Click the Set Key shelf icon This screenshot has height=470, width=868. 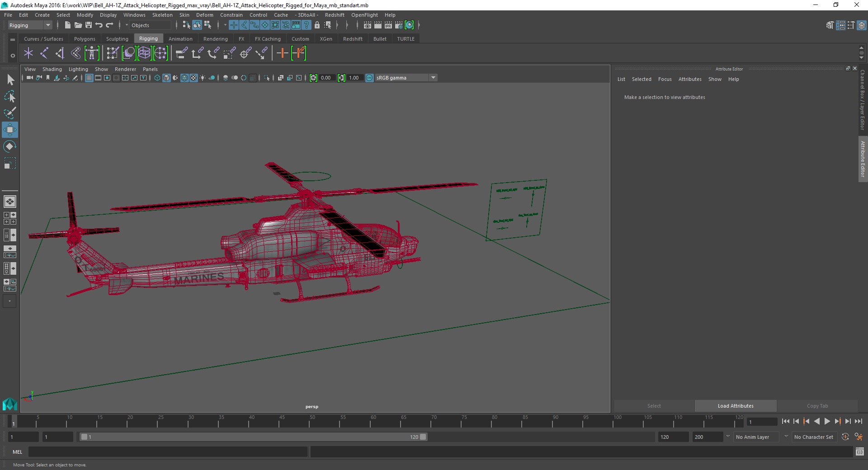(283, 53)
